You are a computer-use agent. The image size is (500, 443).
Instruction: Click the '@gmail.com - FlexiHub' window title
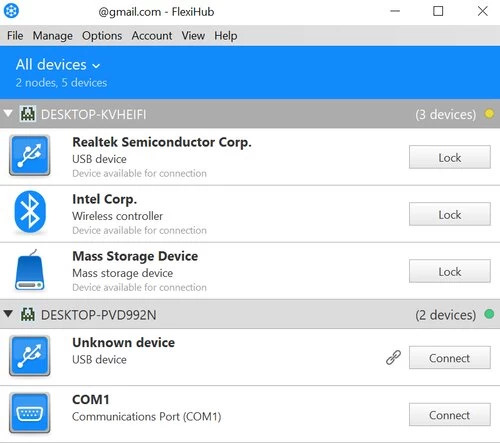coord(156,12)
